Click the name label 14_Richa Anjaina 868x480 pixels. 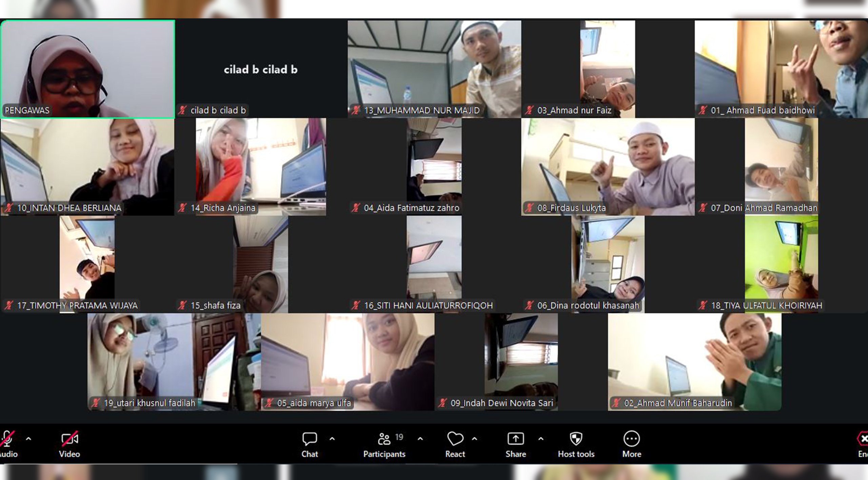(x=223, y=208)
